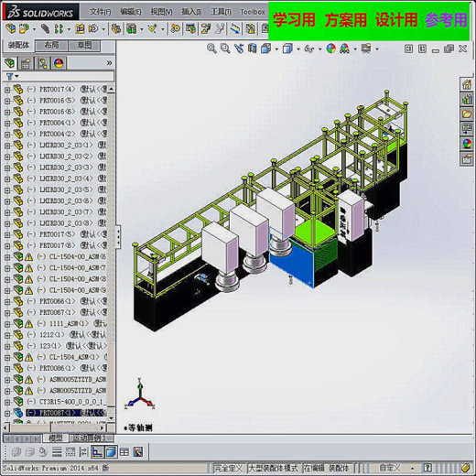Click the feature tree scroll down arrow
The height and width of the screenshot is (476, 476).
pos(111,417)
